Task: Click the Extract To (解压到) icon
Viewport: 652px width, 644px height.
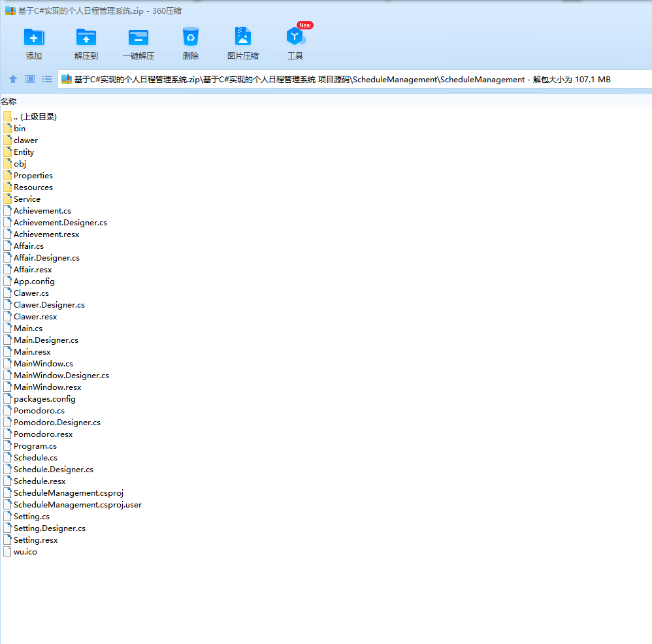Action: 86,37
